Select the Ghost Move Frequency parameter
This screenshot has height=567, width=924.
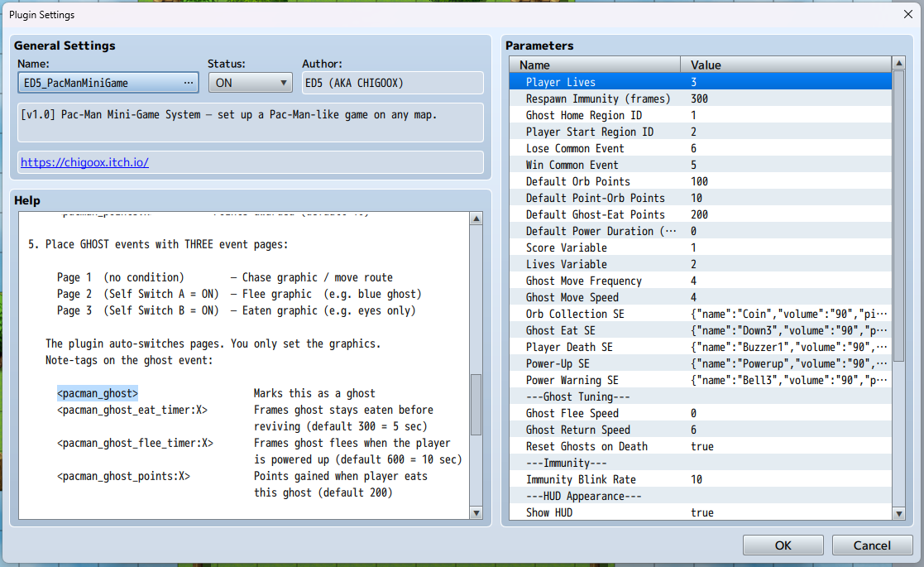(x=701, y=281)
